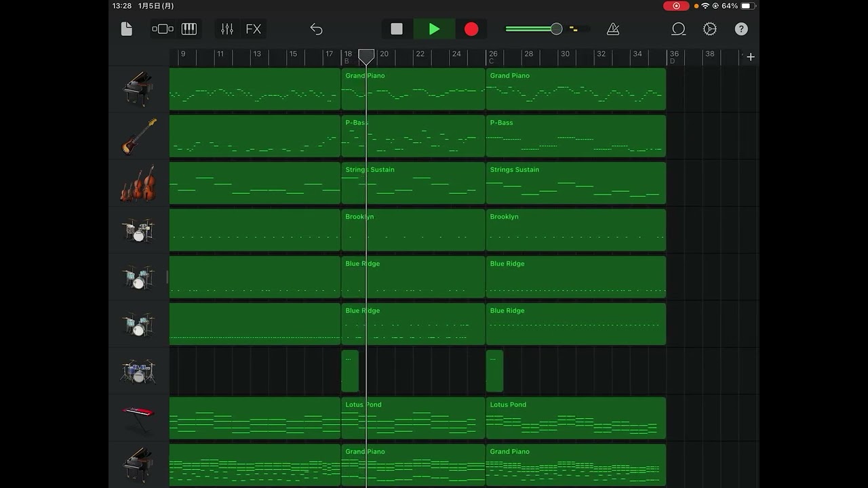
Task: Toggle the metronome
Action: tap(613, 29)
